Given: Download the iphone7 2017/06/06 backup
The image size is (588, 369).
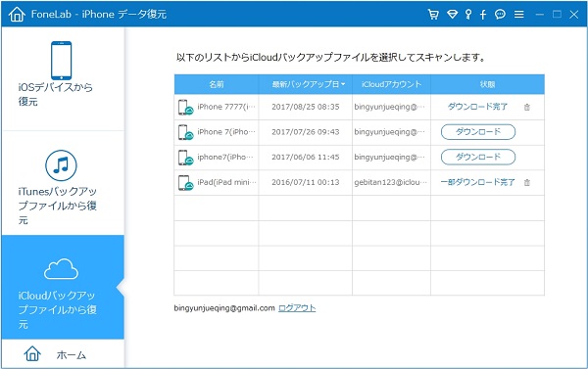Looking at the screenshot, I should (478, 157).
